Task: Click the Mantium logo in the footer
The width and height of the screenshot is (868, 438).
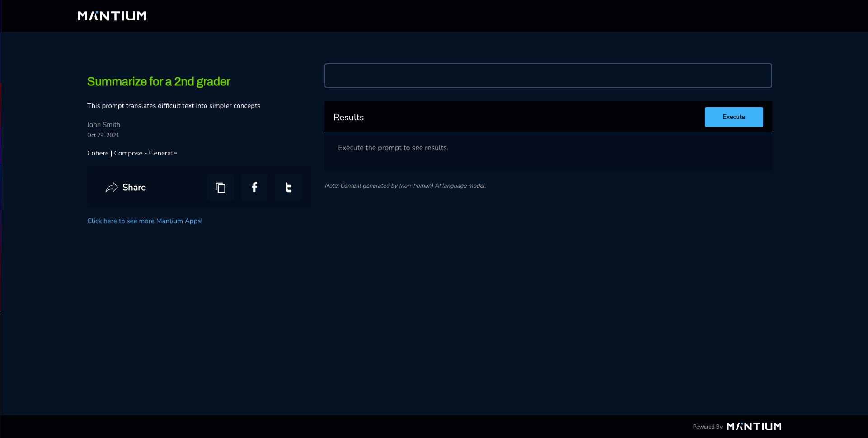Action: (x=754, y=426)
